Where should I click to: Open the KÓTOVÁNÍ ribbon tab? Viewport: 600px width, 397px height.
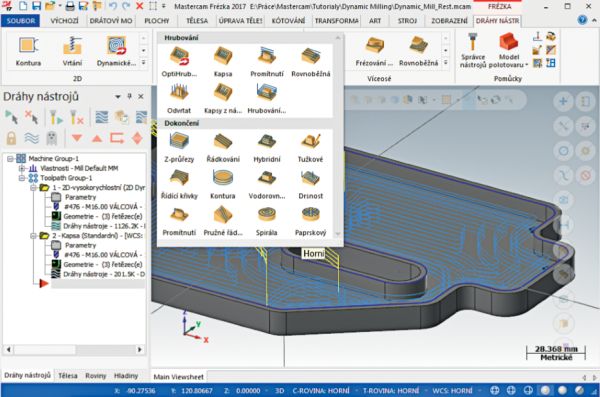pyautogui.click(x=288, y=21)
